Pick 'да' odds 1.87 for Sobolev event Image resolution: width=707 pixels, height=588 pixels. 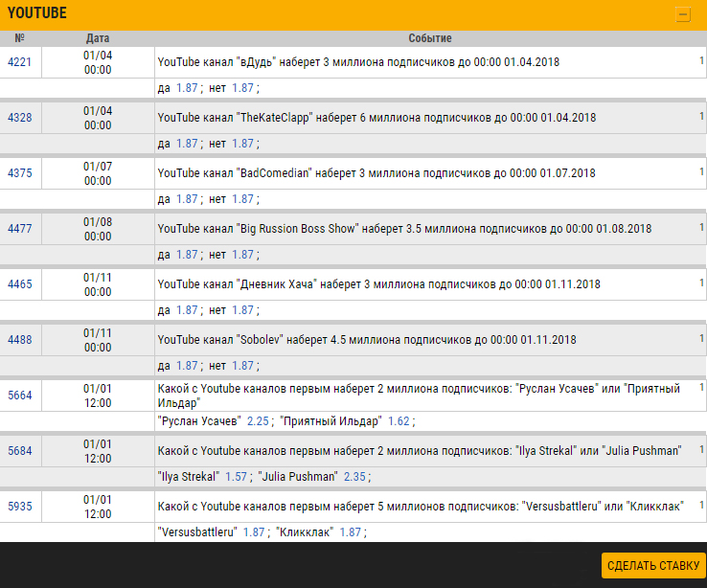pos(187,366)
